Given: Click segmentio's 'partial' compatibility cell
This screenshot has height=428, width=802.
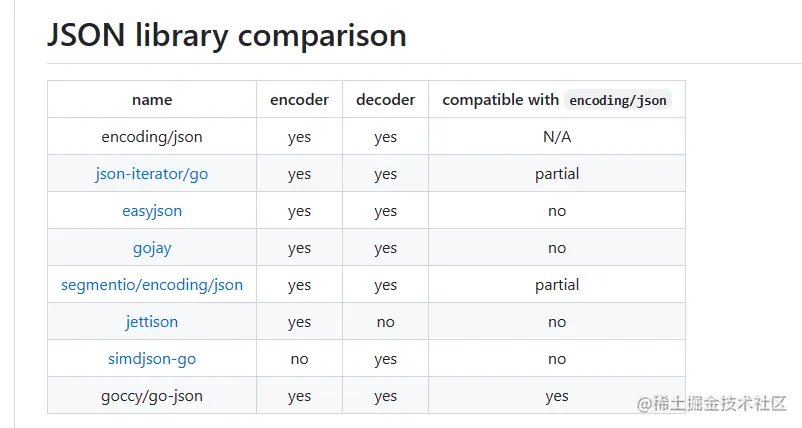Looking at the screenshot, I should 557,285.
